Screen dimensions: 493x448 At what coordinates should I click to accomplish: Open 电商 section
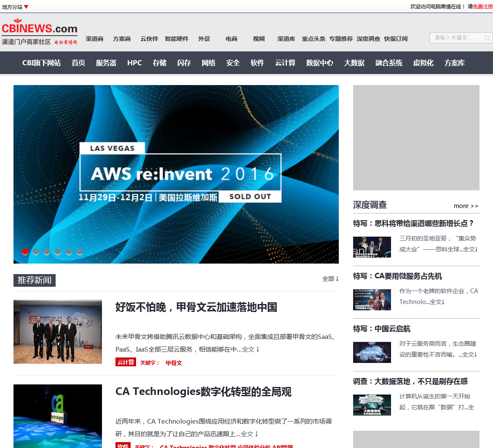pos(231,39)
